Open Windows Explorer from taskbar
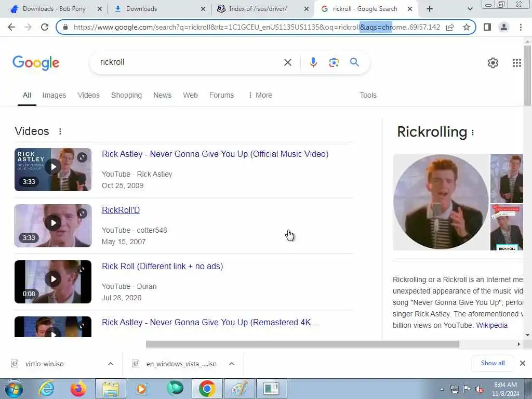Image resolution: width=532 pixels, height=399 pixels. point(111,389)
